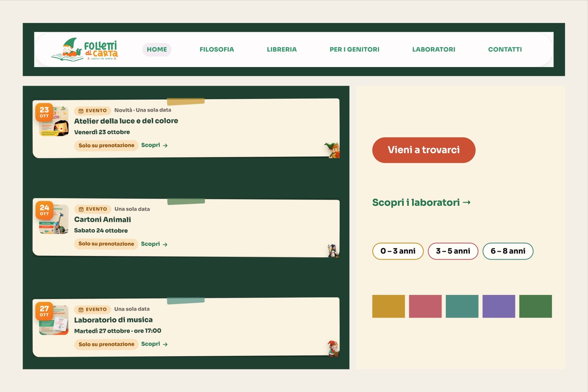Select the 0 – 3 anni age filter
This screenshot has width=588, height=392.
(x=398, y=251)
